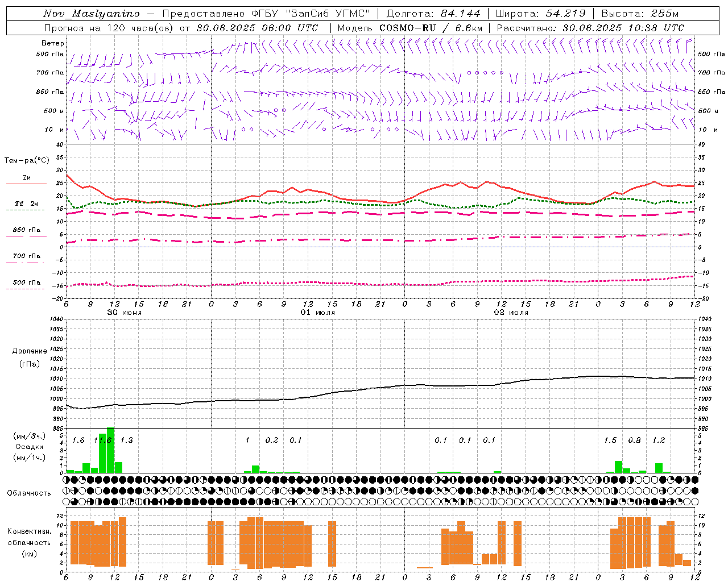Image resolution: width=728 pixels, height=582 pixels.
Task: Click the 11.6 precipitation total value
Action: tap(102, 440)
